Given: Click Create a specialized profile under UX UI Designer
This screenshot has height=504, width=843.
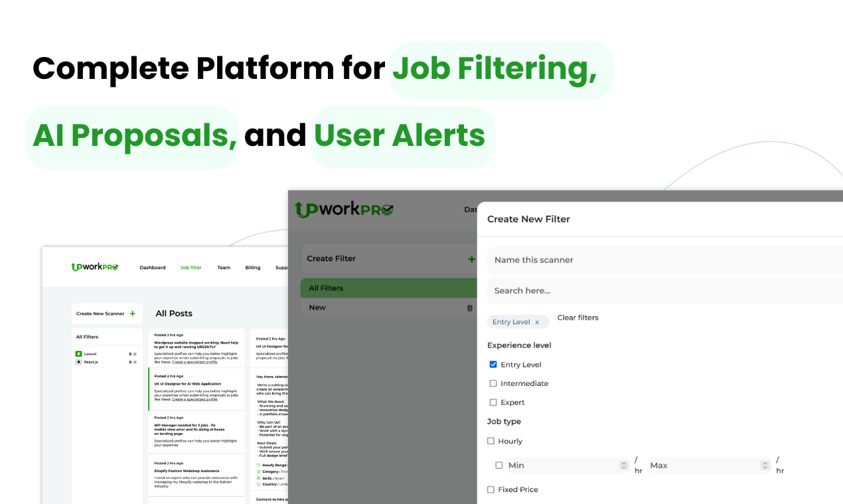Looking at the screenshot, I should pyautogui.click(x=194, y=399).
